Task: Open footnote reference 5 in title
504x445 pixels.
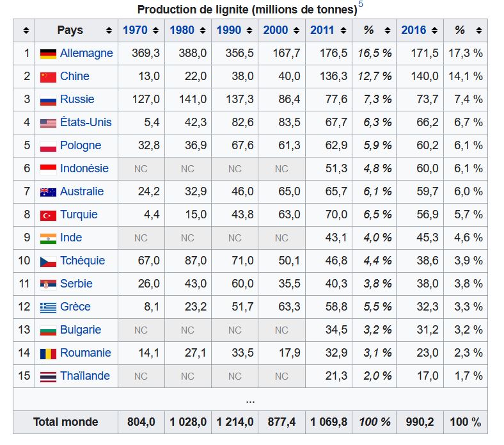Action: [361, 6]
